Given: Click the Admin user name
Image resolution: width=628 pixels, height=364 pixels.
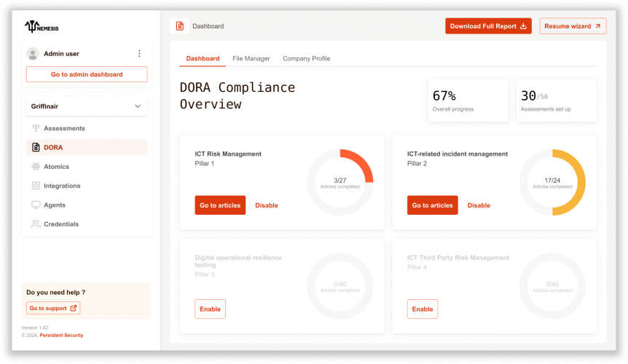Looking at the screenshot, I should (61, 54).
